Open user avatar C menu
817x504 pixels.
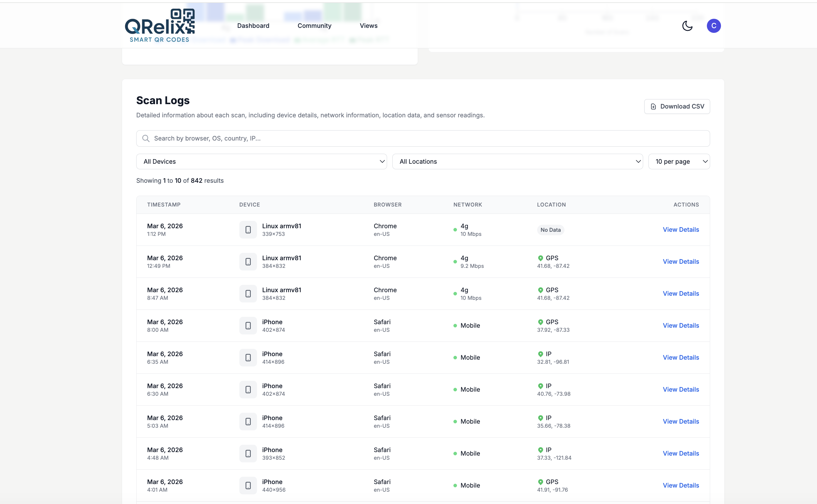pyautogui.click(x=713, y=26)
